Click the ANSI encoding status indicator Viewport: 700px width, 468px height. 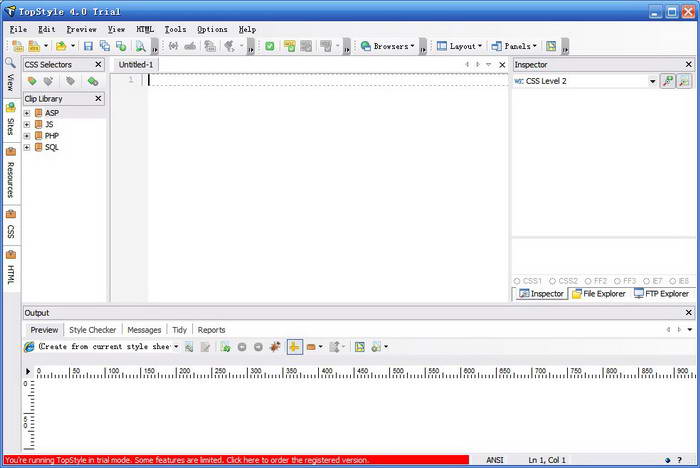click(495, 460)
